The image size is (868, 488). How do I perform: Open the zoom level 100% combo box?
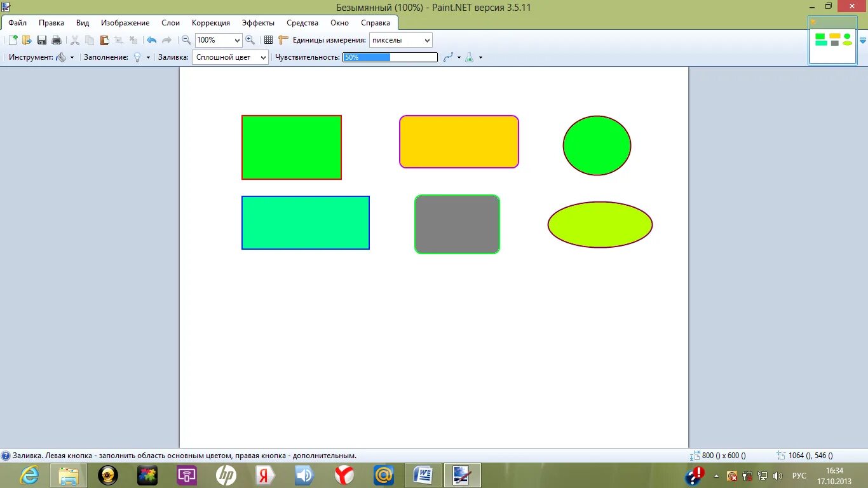(x=219, y=40)
